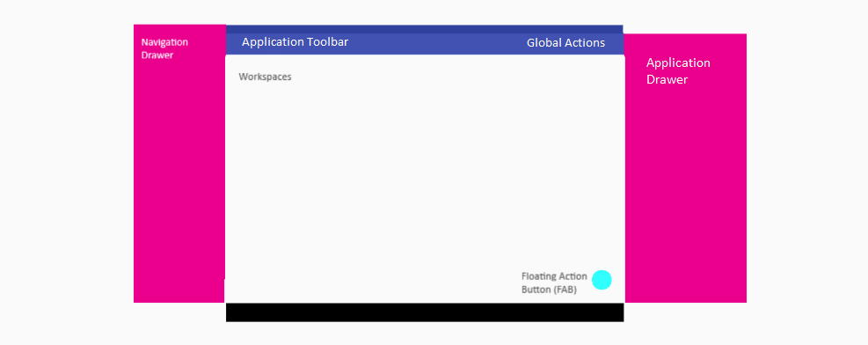868x345 pixels.
Task: Click the empty toolbar space between both labels
Action: click(437, 44)
